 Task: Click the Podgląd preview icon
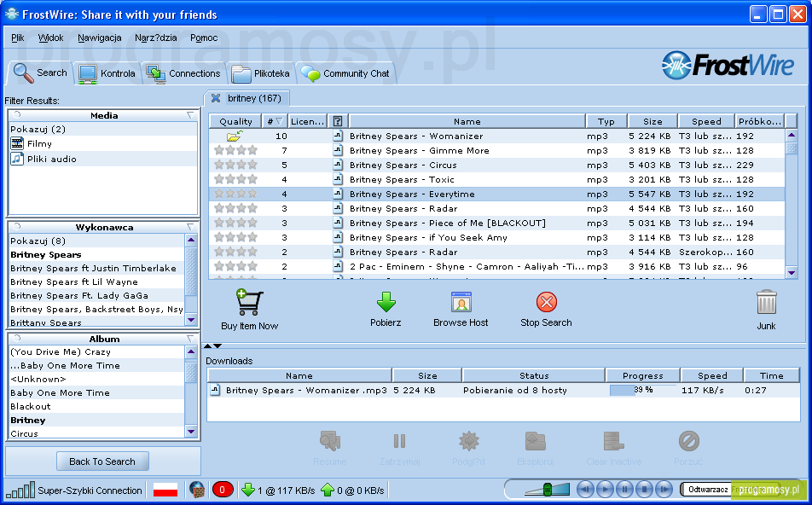pos(468,441)
